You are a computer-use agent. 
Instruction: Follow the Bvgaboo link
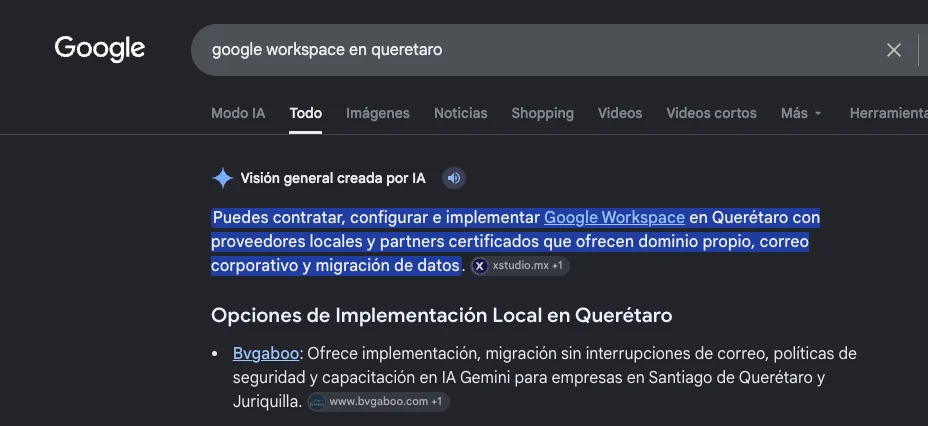pyautogui.click(x=266, y=354)
